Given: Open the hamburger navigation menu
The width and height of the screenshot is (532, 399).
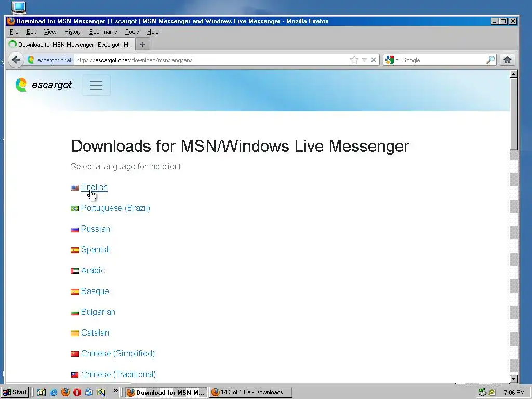Looking at the screenshot, I should tap(96, 85).
